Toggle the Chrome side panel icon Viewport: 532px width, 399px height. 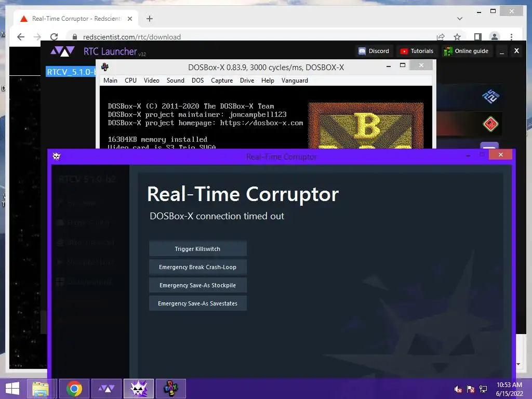coord(478,37)
